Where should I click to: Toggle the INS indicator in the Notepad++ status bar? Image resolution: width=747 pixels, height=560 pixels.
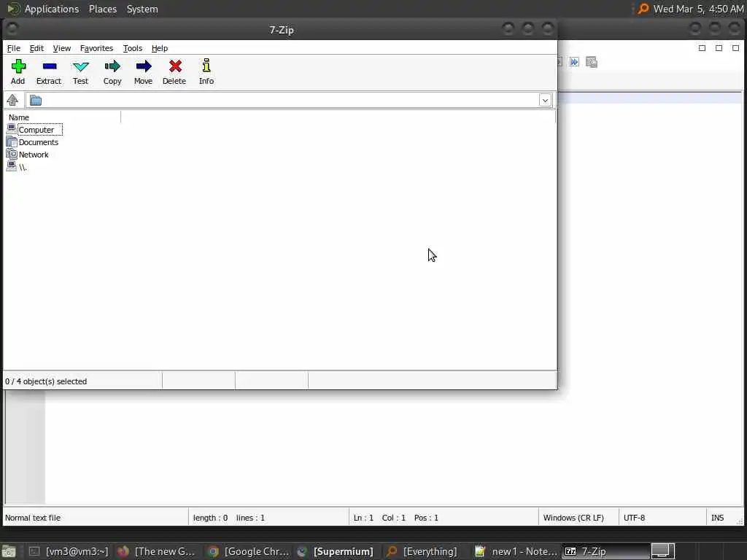point(718,518)
